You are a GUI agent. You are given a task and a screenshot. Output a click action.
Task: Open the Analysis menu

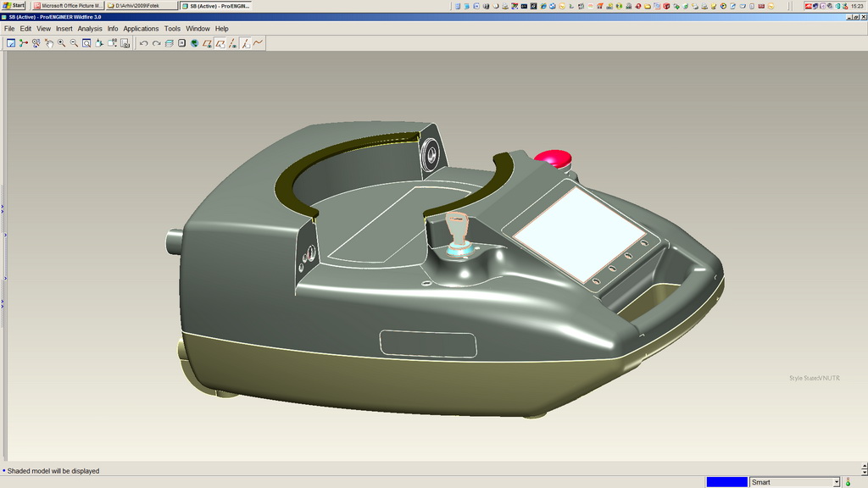click(90, 29)
